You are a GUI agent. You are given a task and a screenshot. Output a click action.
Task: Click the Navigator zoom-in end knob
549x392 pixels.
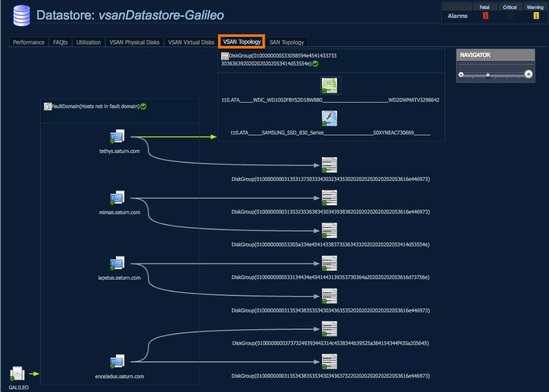[528, 74]
